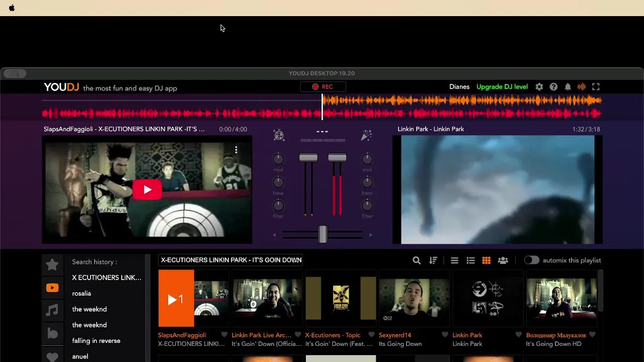Click the party popper effects icon
Image resolution: width=644 pixels, height=362 pixels.
(366, 135)
